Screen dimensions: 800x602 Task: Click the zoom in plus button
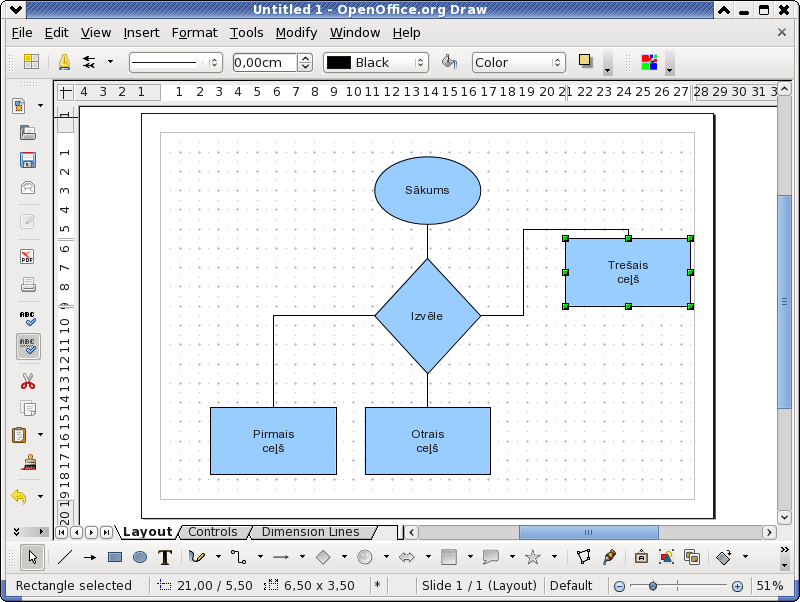[x=737, y=586]
